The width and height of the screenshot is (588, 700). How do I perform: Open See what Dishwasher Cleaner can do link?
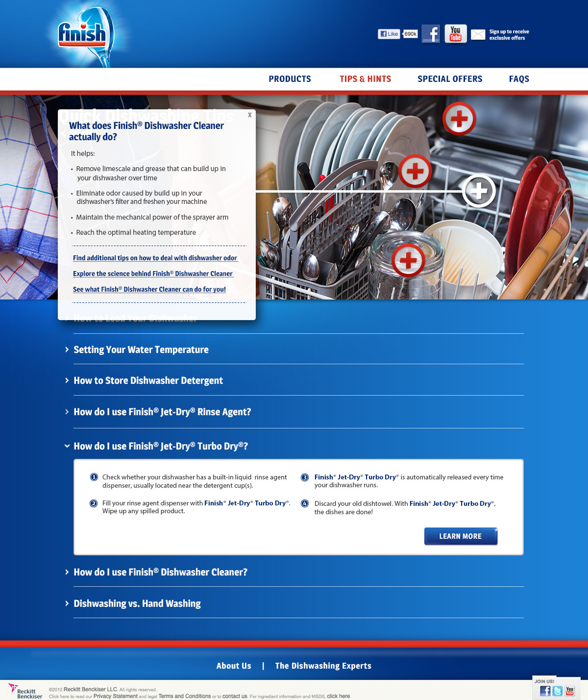click(149, 289)
